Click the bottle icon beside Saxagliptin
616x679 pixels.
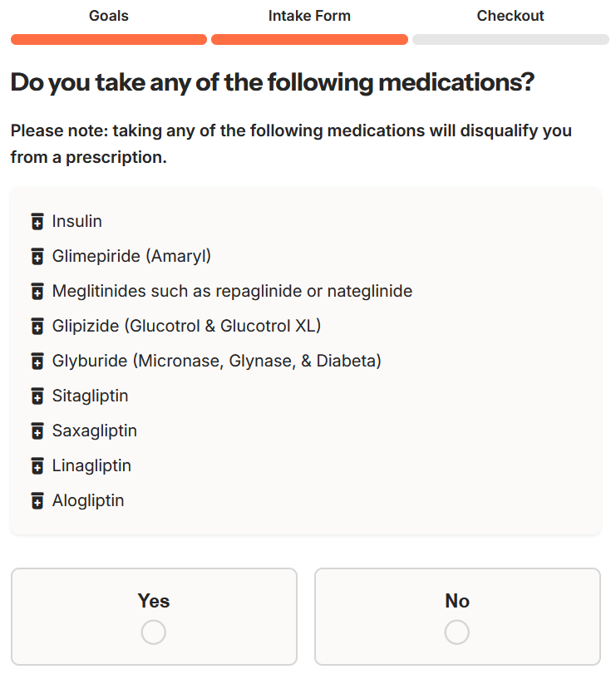[x=37, y=431]
